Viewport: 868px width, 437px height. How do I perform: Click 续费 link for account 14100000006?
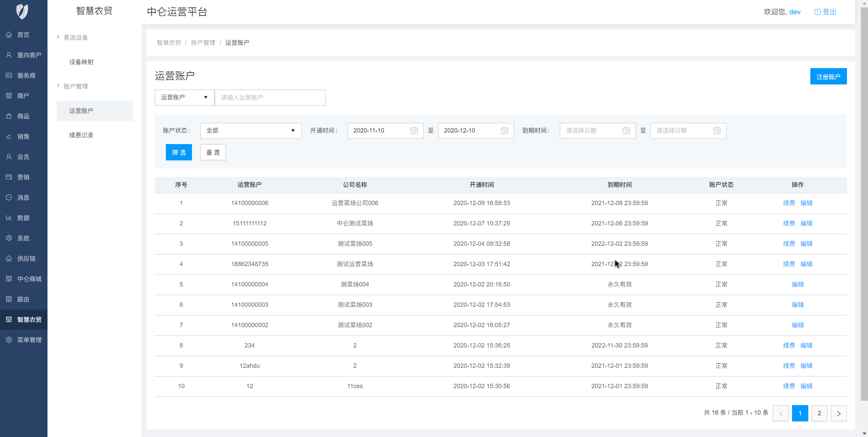[x=789, y=203]
